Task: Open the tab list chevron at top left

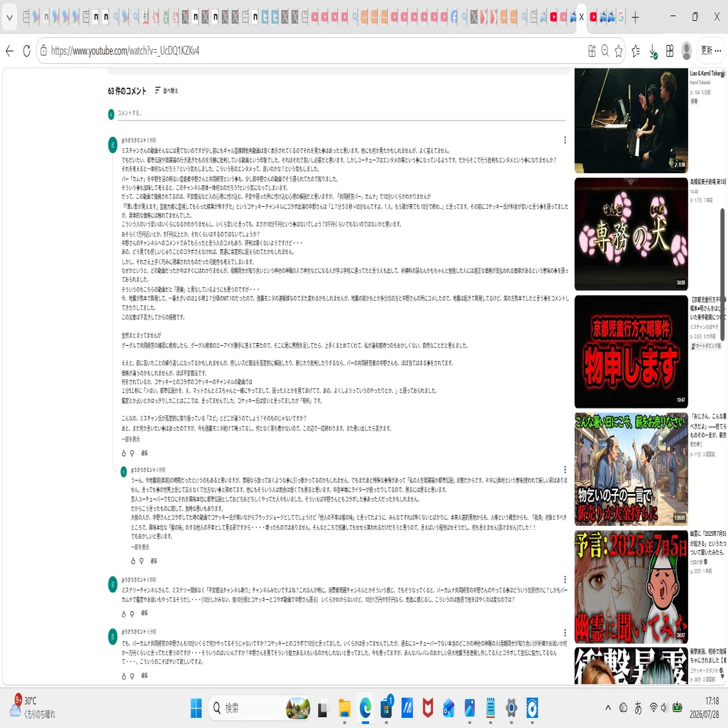Action: pyautogui.click(x=9, y=18)
